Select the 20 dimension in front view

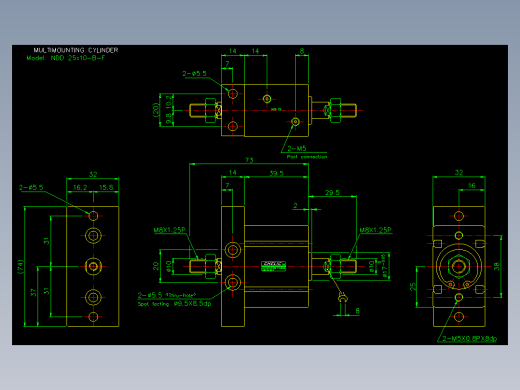pos(156,266)
